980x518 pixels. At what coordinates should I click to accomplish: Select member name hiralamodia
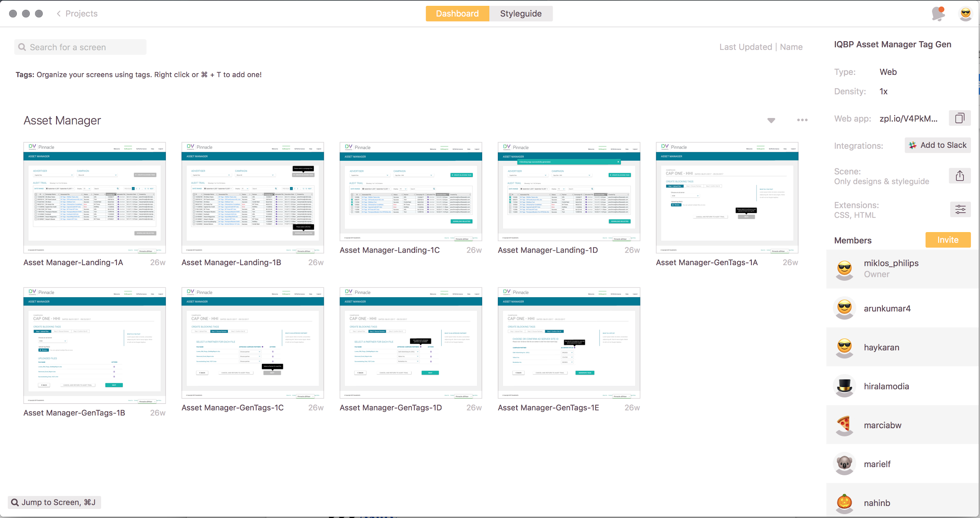[886, 386]
